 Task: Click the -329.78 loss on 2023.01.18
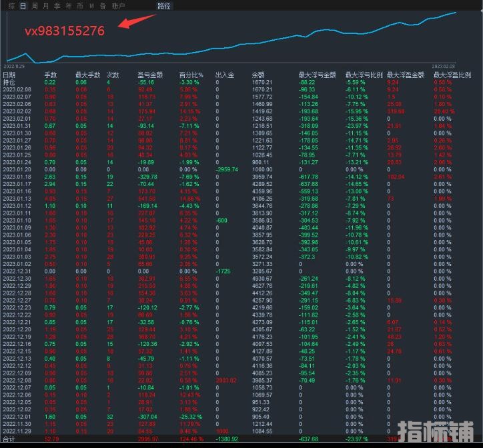147,177
